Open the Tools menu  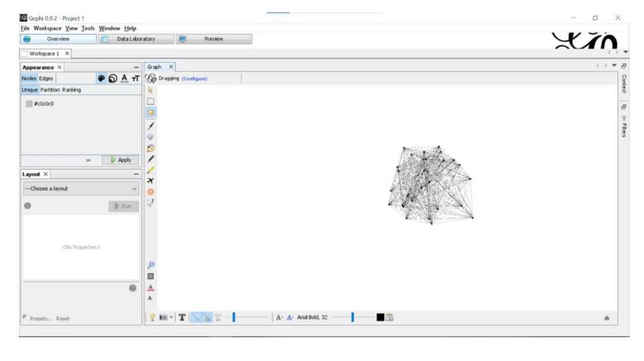tap(88, 28)
